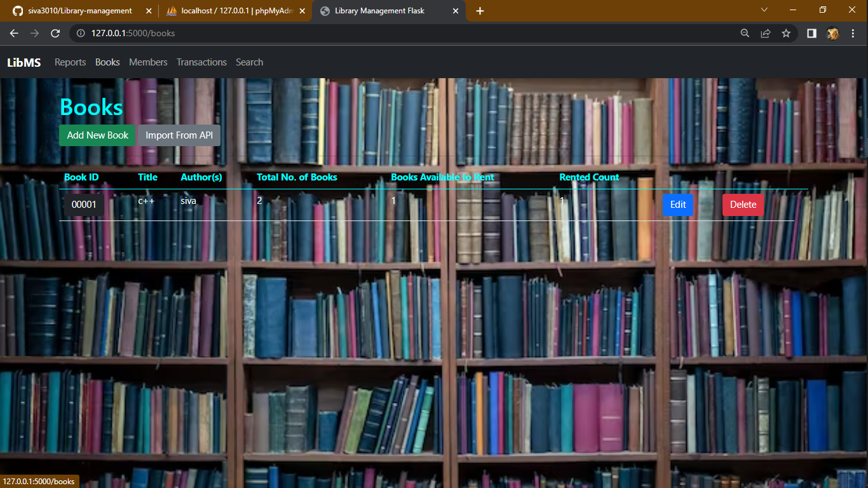This screenshot has width=868, height=488.
Task: Open the Chrome three-dot menu
Action: [x=853, y=33]
